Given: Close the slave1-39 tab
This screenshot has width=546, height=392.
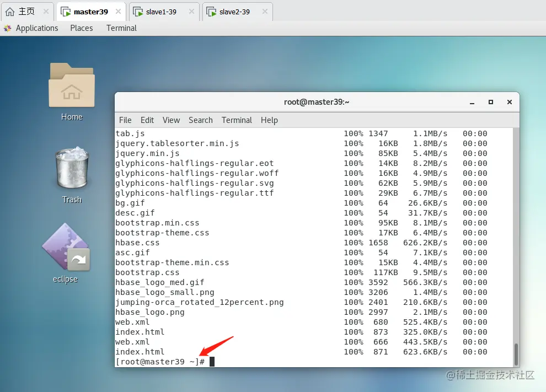Looking at the screenshot, I should pos(191,12).
